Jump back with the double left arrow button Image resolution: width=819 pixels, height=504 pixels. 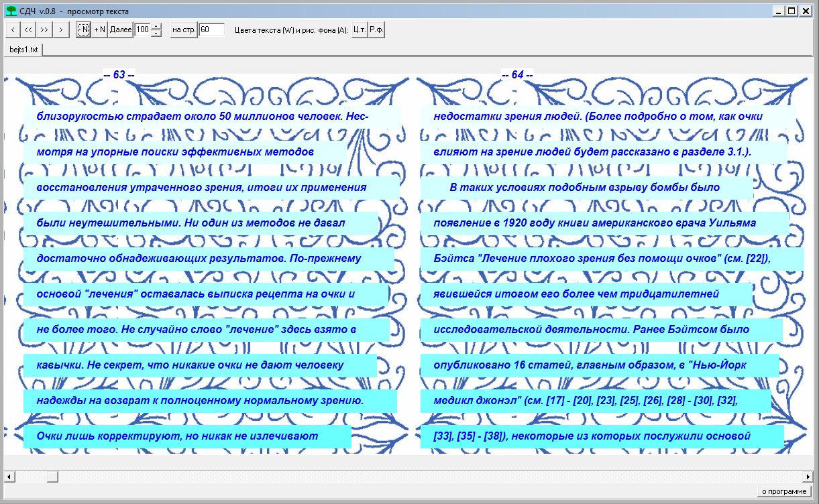point(28,29)
